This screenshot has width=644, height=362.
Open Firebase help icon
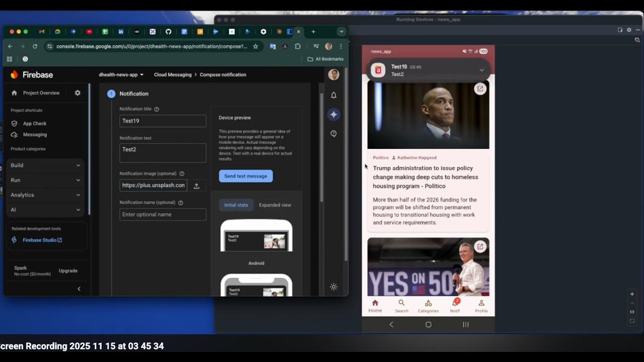334,134
